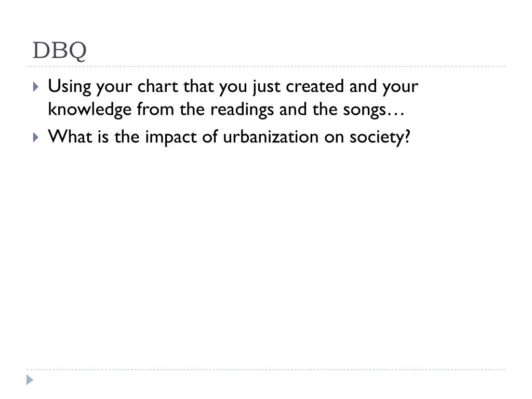Click the dotted divider line above the footer
The image size is (532, 399).
[266, 369]
